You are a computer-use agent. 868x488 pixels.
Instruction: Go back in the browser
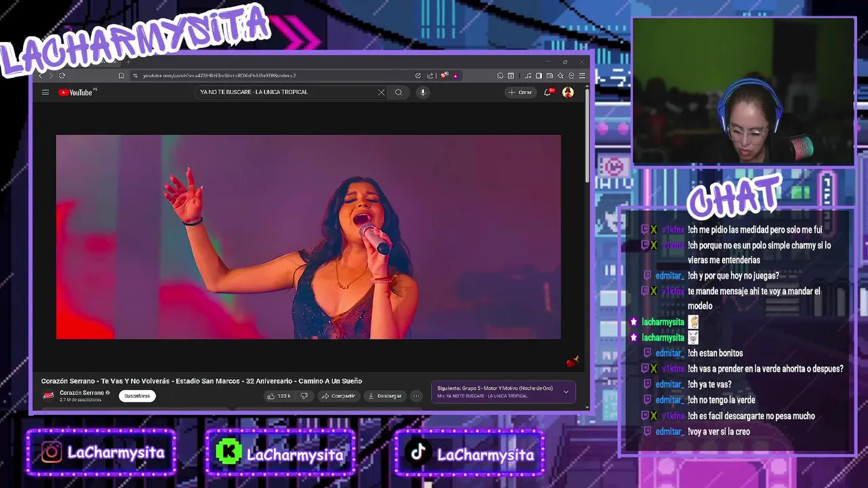click(x=40, y=75)
